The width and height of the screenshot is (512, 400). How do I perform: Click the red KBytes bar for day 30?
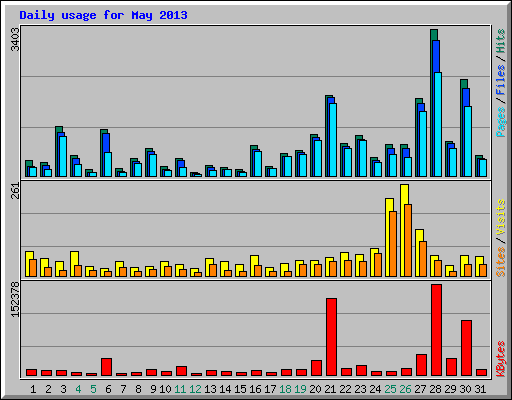coord(466,348)
